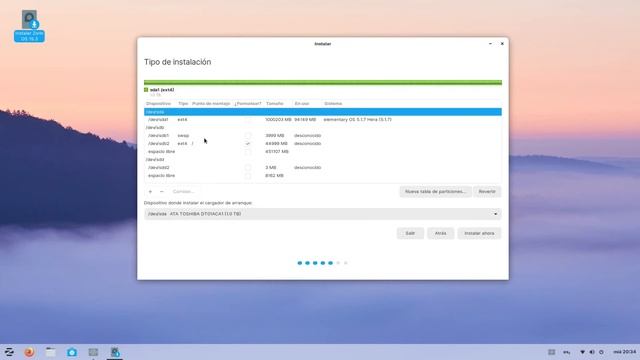Launch Firefox from the taskbar
The width and height of the screenshot is (640, 360).
[x=29, y=352]
